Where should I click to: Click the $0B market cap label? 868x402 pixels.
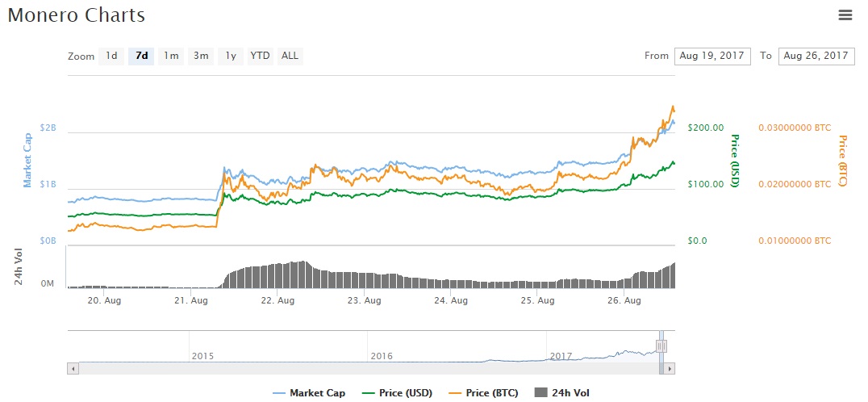pos(48,241)
